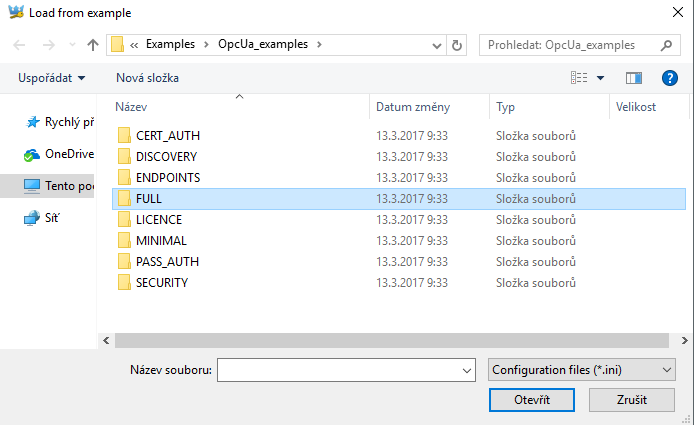Expand the address bar history dropdown

point(437,45)
